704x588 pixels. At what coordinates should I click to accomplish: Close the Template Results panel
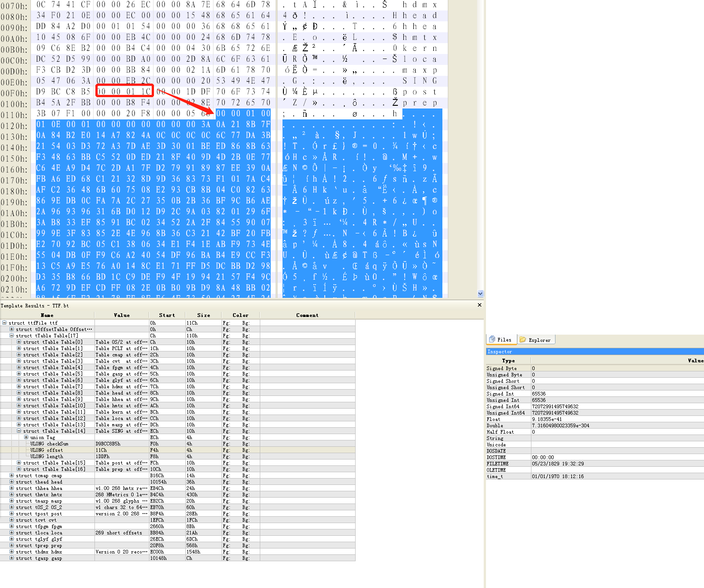480,305
